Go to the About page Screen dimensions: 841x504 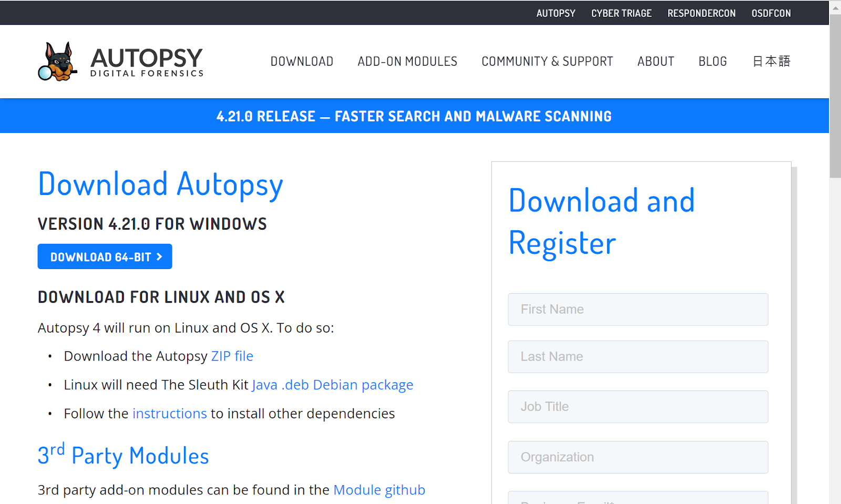(655, 61)
